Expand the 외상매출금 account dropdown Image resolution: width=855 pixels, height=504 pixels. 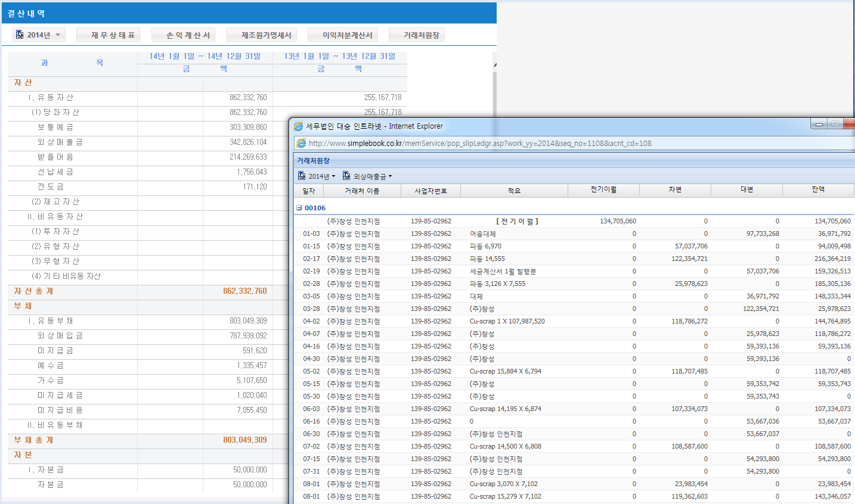click(x=390, y=176)
